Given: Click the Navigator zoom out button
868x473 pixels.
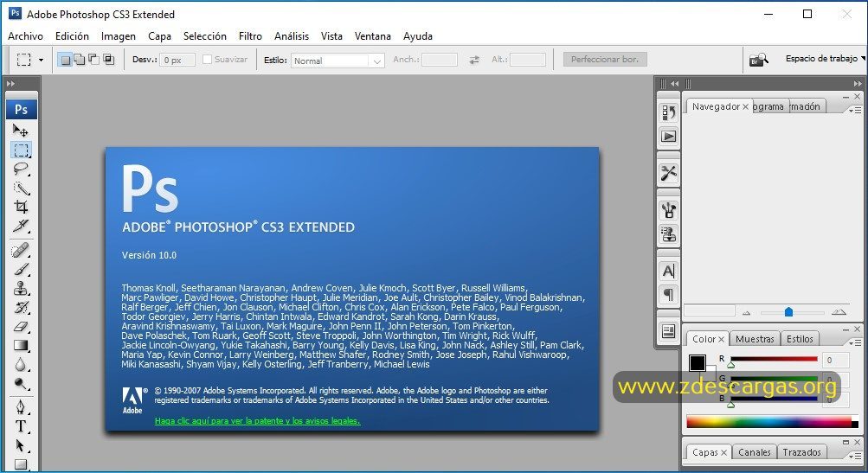Looking at the screenshot, I should [x=746, y=312].
